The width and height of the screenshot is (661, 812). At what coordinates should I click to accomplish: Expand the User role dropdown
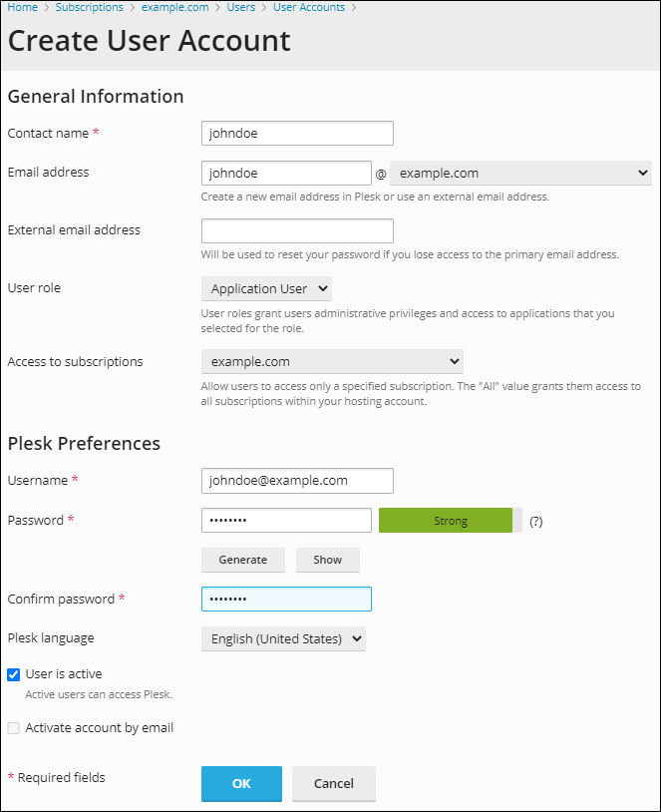[266, 289]
